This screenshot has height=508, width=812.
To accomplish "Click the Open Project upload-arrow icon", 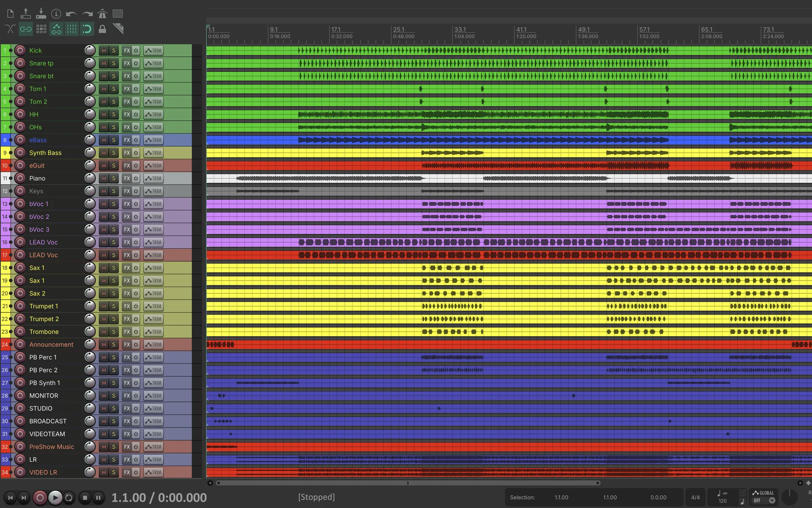I will point(26,14).
